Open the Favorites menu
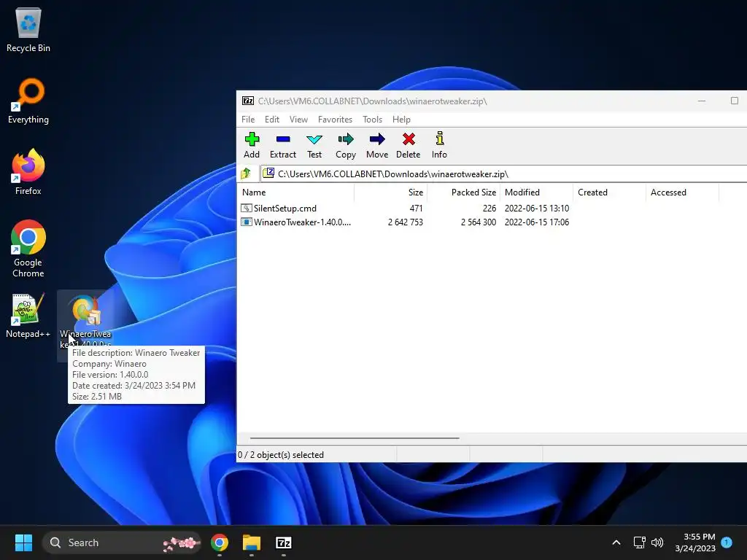This screenshot has width=747, height=560. pyautogui.click(x=336, y=120)
